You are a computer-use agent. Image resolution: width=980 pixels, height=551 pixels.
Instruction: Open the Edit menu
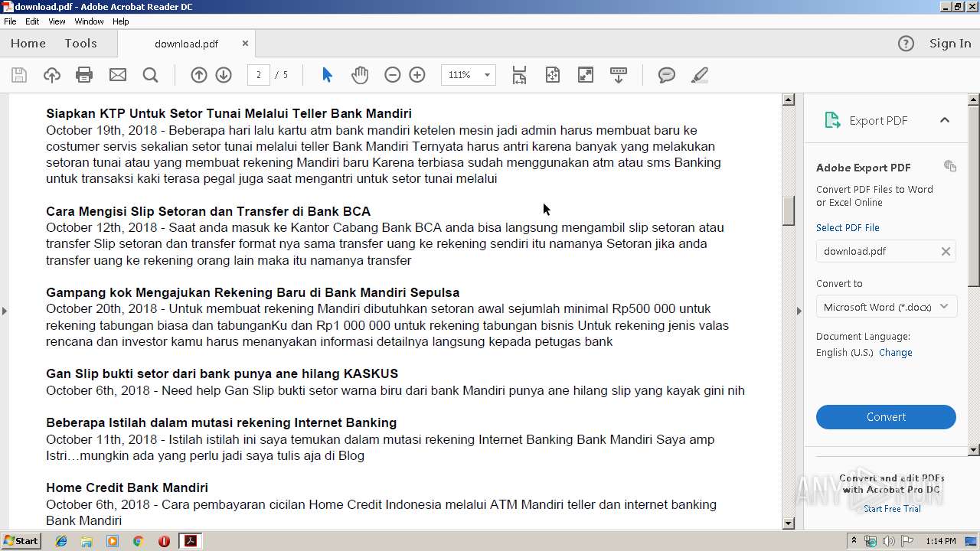point(32,21)
